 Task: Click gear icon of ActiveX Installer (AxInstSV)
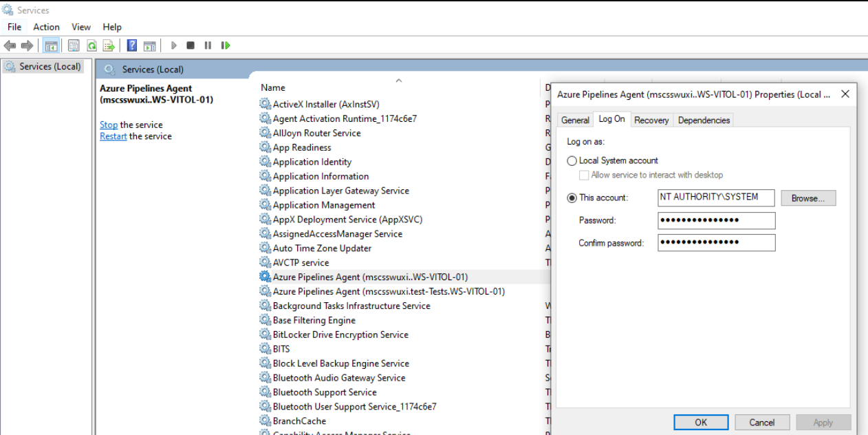coord(265,104)
